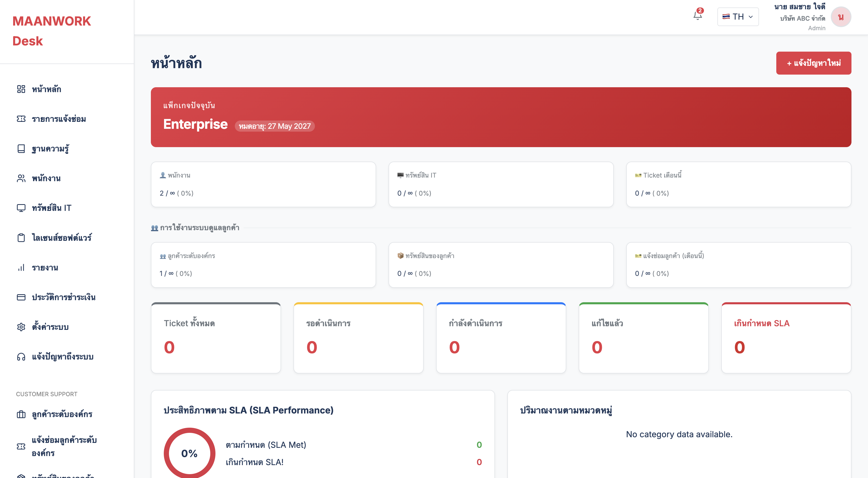Click the user avatar circle in header
Image resolution: width=868 pixels, height=478 pixels.
841,17
